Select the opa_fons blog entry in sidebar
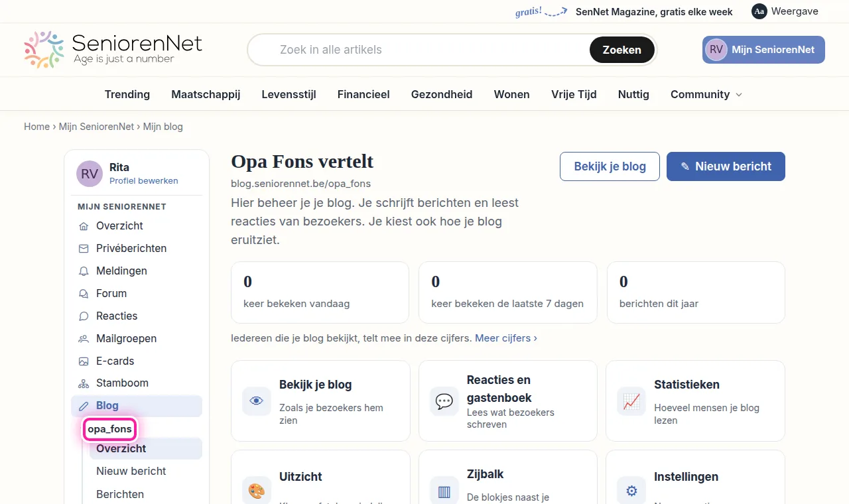 click(110, 429)
